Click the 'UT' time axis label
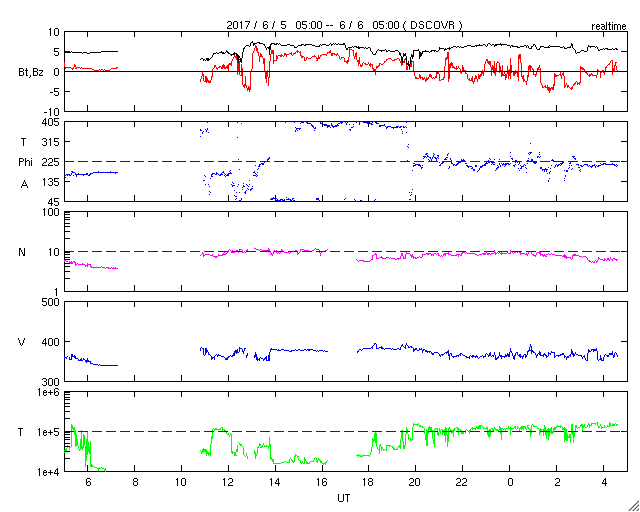 click(343, 498)
